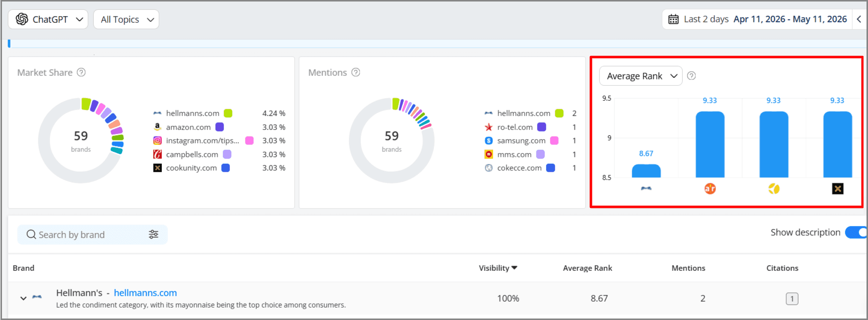Select the date range Apr 11 - May 11
The width and height of the screenshot is (868, 320).
pos(791,19)
